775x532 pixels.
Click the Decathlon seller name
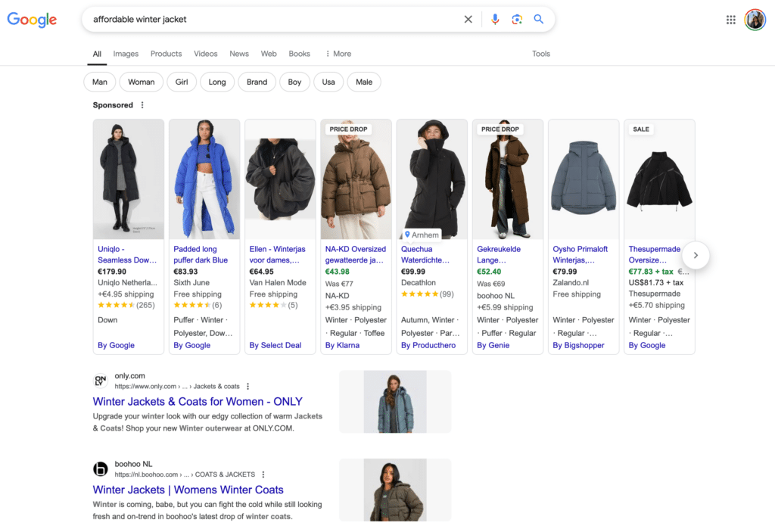(418, 282)
